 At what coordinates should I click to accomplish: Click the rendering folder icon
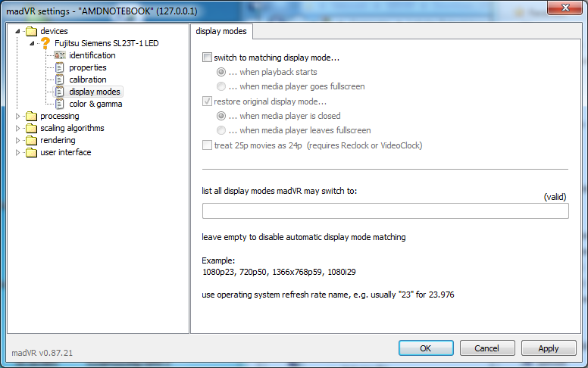tap(32, 140)
